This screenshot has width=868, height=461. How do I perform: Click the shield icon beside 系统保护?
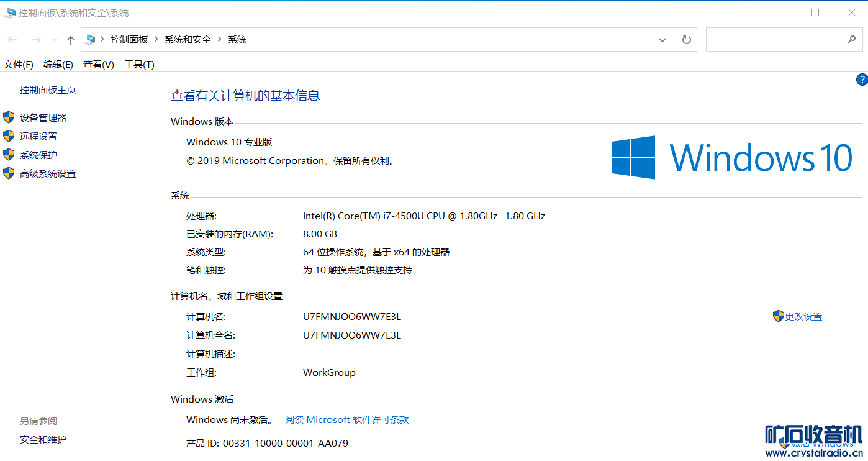(x=9, y=155)
